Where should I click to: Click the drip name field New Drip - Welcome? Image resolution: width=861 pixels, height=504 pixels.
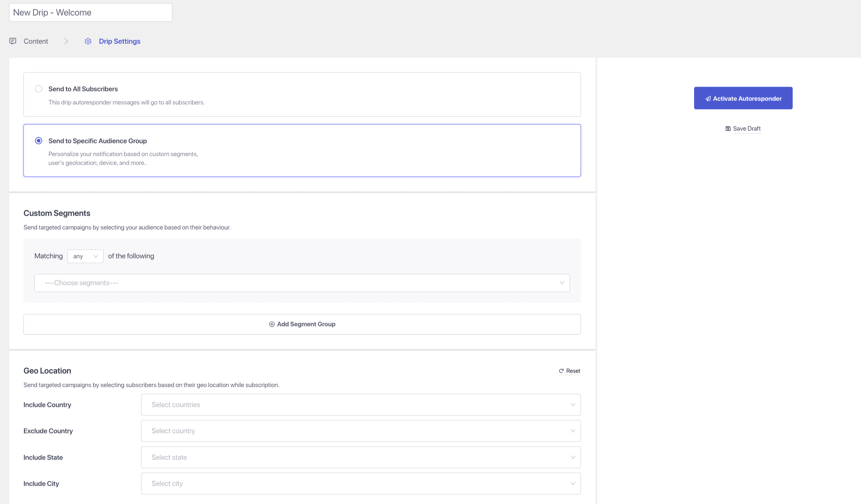coord(90,13)
